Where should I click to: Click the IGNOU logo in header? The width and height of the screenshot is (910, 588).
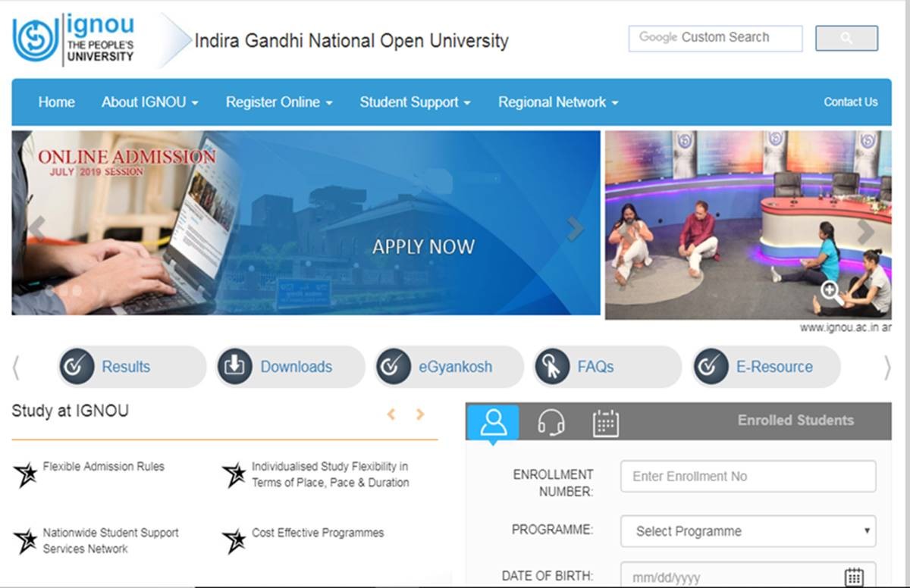(73, 39)
